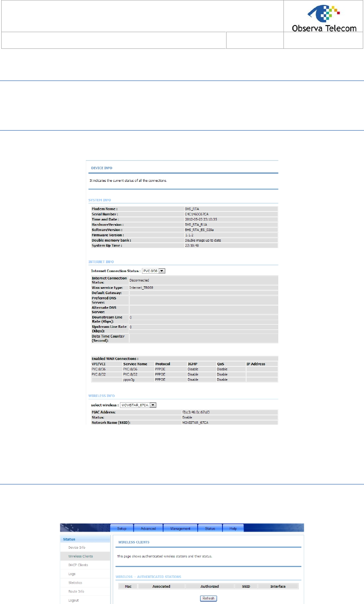Click the Service Name column header
The height and width of the screenshot is (604, 364).
tap(135, 364)
